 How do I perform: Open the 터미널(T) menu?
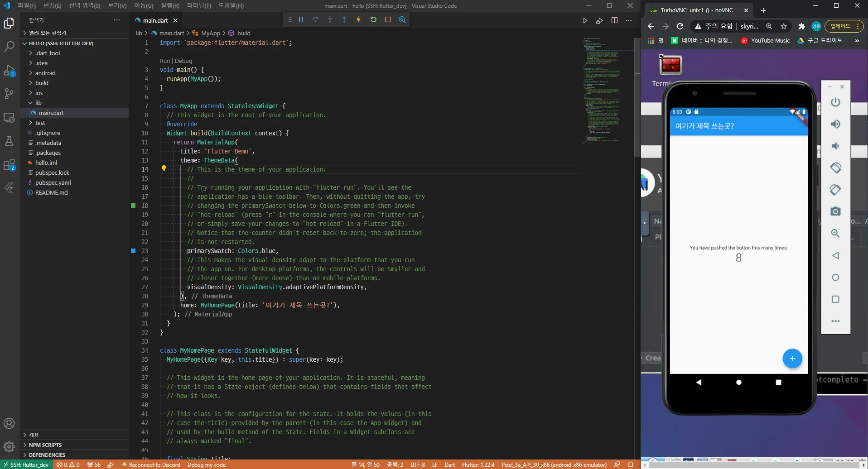click(x=199, y=5)
